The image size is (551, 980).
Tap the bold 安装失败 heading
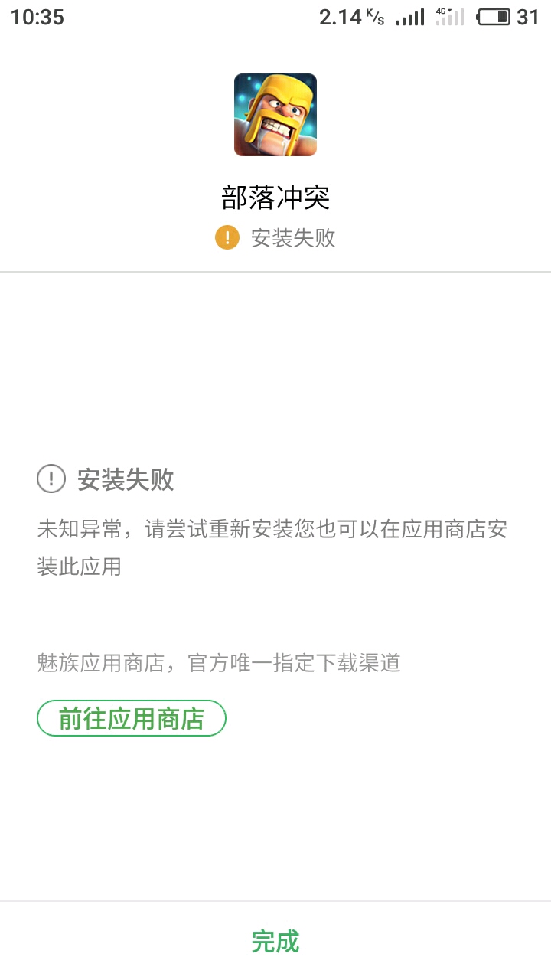pos(126,480)
